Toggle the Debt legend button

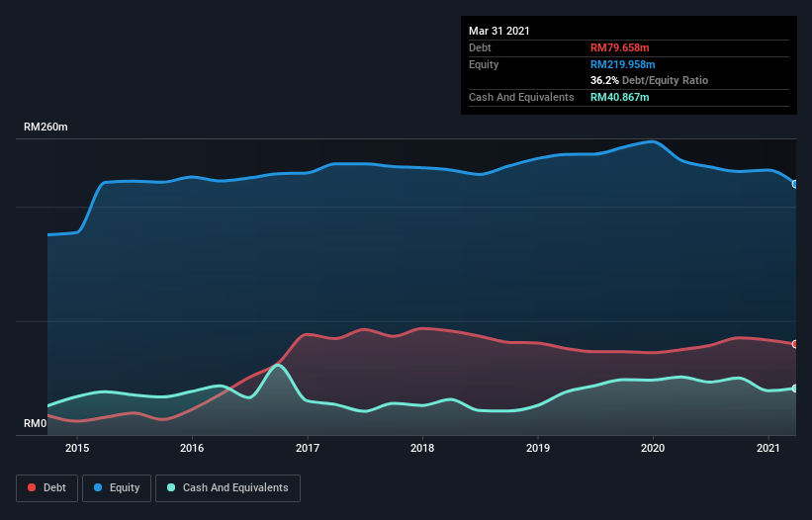click(46, 488)
